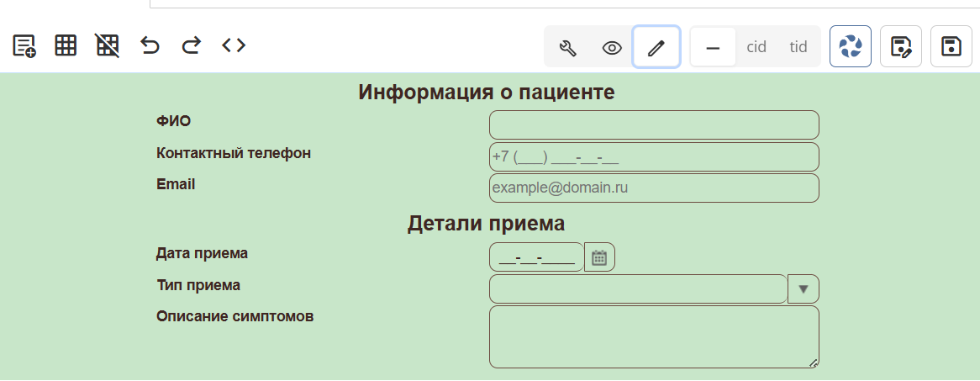Viewport: 980px width, 381px height.
Task: Click the Описание симптомов label
Action: [x=235, y=316]
